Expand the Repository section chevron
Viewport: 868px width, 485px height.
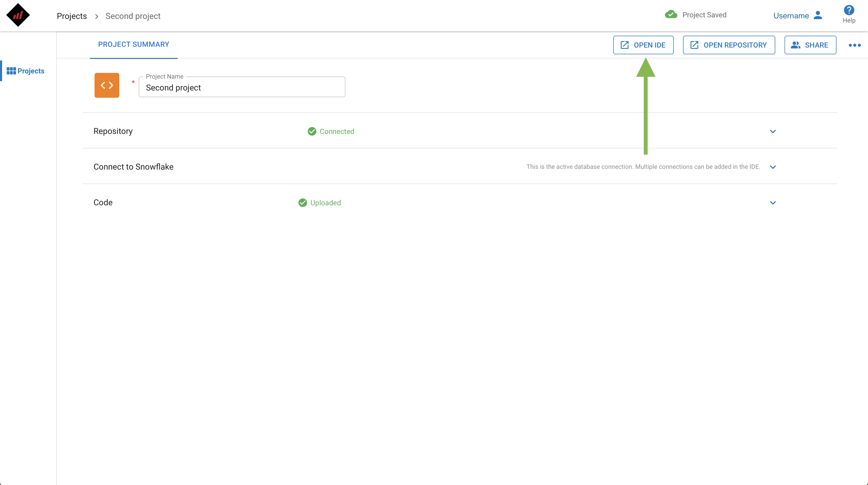click(x=773, y=131)
